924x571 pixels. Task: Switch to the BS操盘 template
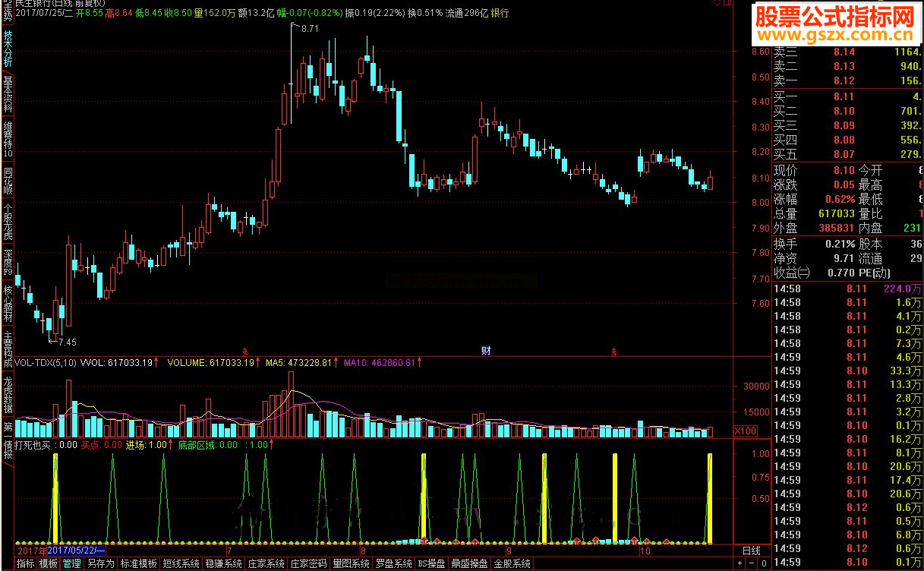coord(431,564)
